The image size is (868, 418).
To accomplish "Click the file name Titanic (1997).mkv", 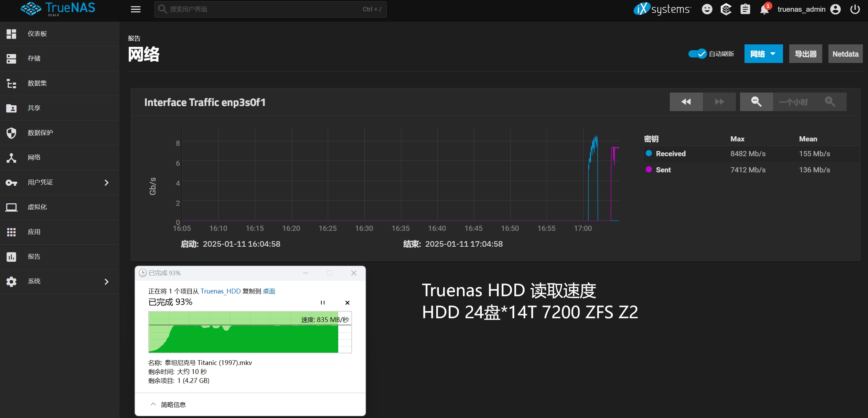I will [x=208, y=363].
